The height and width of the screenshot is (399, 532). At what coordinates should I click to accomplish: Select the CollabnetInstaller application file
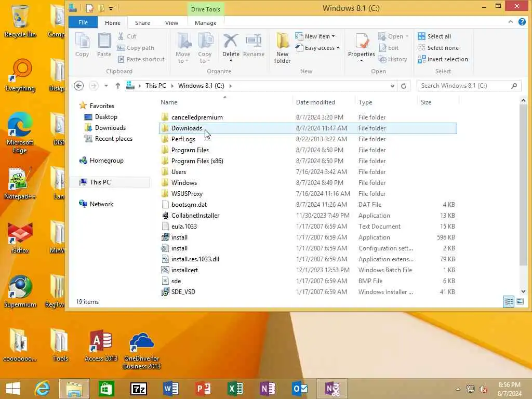(x=308, y=216)
